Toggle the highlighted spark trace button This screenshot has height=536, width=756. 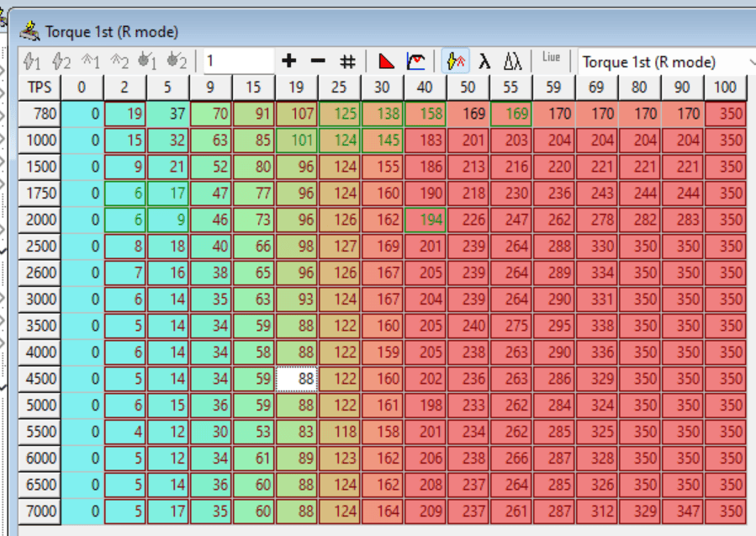(x=455, y=61)
